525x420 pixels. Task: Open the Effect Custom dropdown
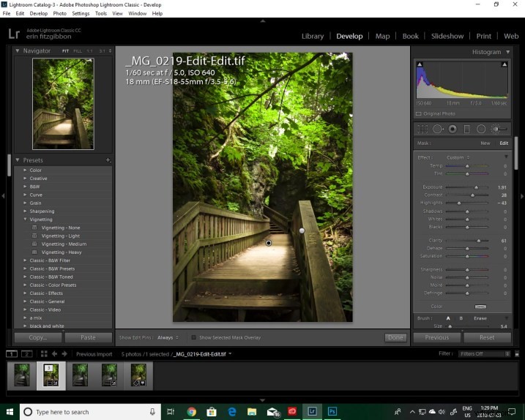[x=458, y=157]
